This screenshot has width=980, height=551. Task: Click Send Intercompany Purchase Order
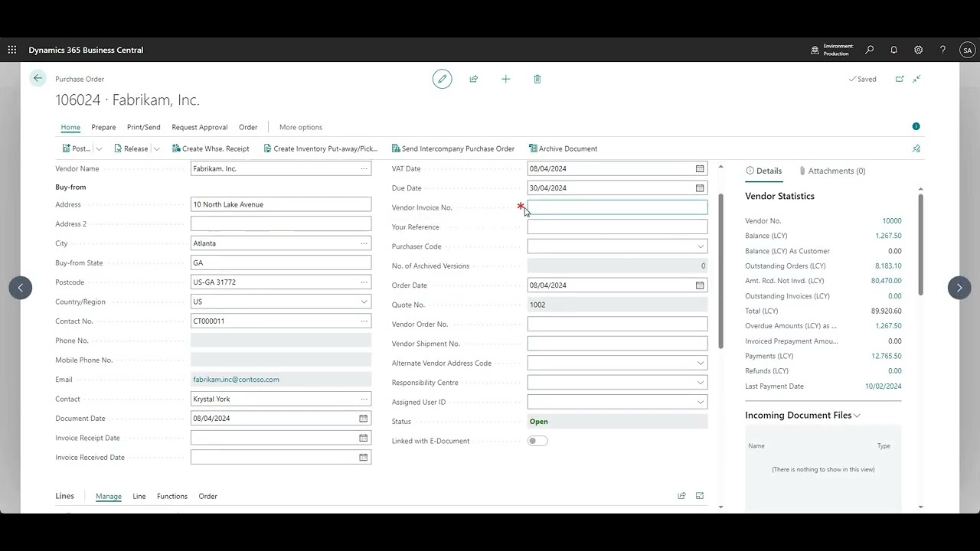click(x=452, y=148)
